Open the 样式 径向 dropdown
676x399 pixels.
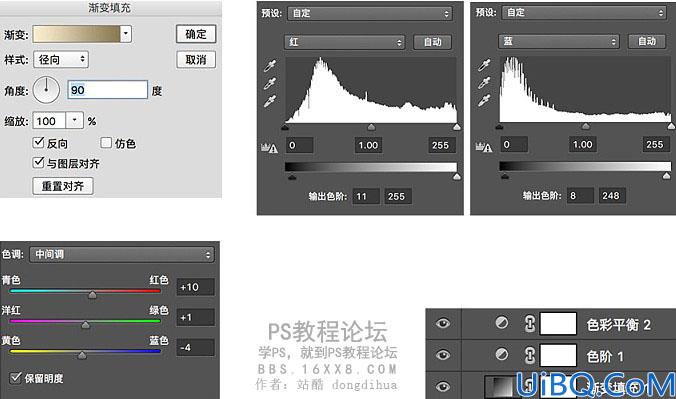(x=61, y=60)
